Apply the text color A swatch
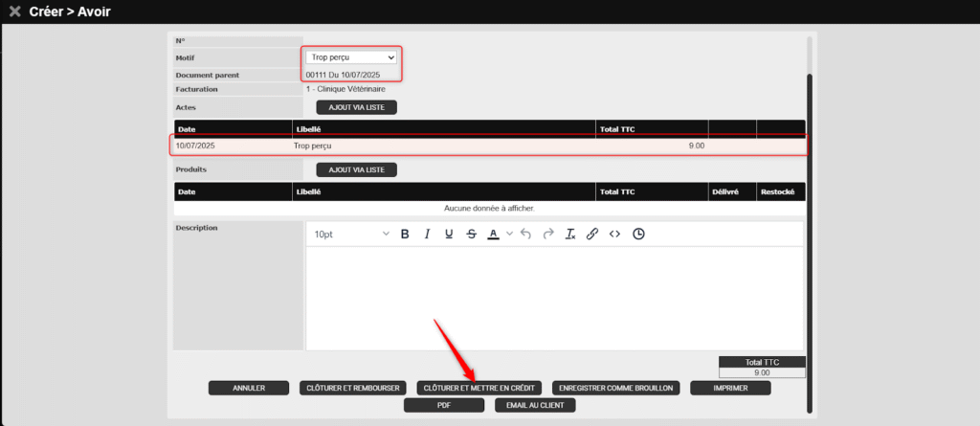 (494, 234)
